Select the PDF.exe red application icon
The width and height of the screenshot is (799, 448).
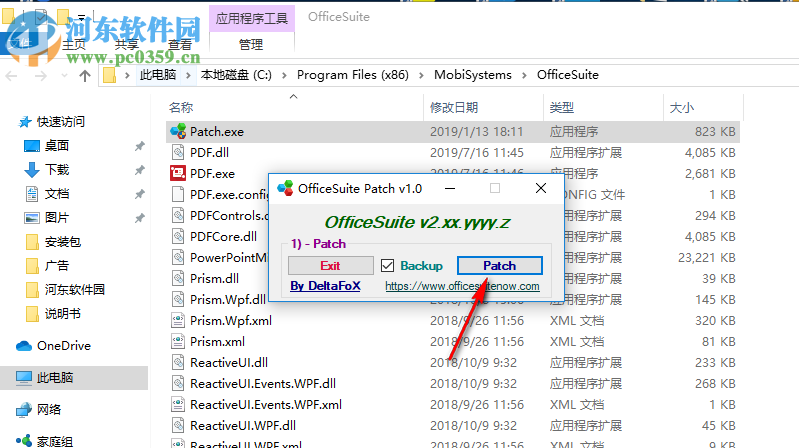(178, 173)
